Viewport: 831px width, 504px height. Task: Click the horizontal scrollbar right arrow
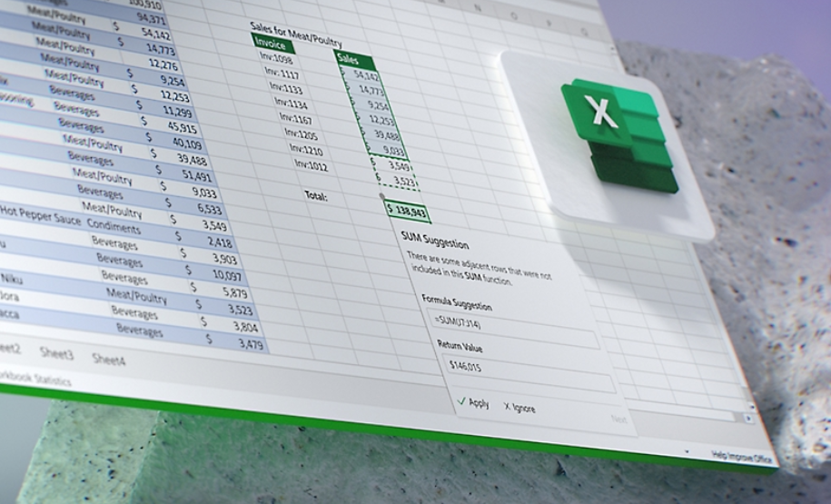748,419
